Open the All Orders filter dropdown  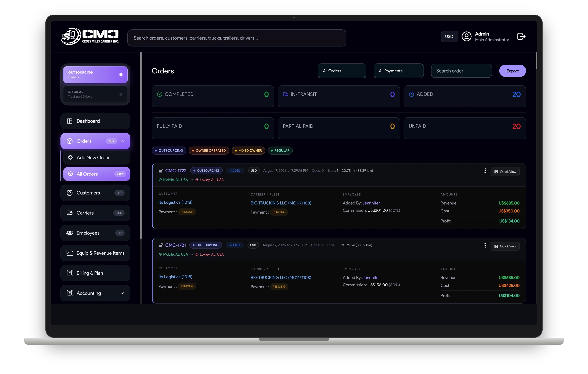click(342, 71)
